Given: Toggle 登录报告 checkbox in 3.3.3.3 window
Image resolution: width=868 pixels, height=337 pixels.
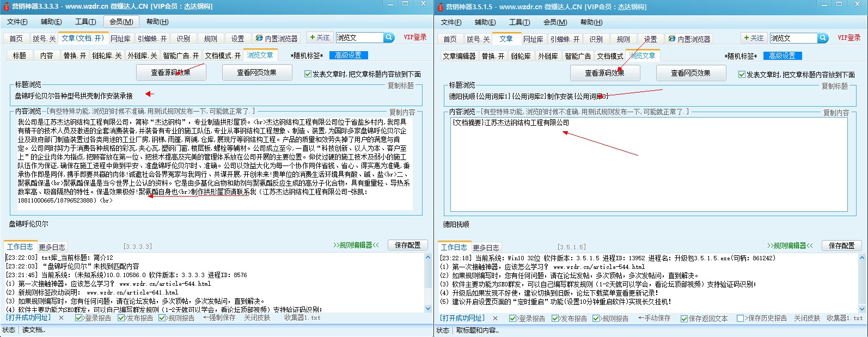Looking at the screenshot, I should [79, 317].
